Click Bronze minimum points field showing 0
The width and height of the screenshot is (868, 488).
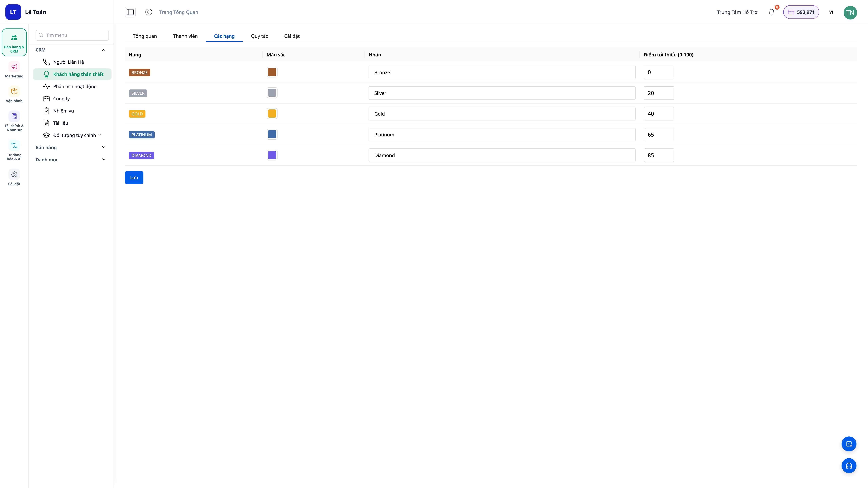(x=659, y=72)
